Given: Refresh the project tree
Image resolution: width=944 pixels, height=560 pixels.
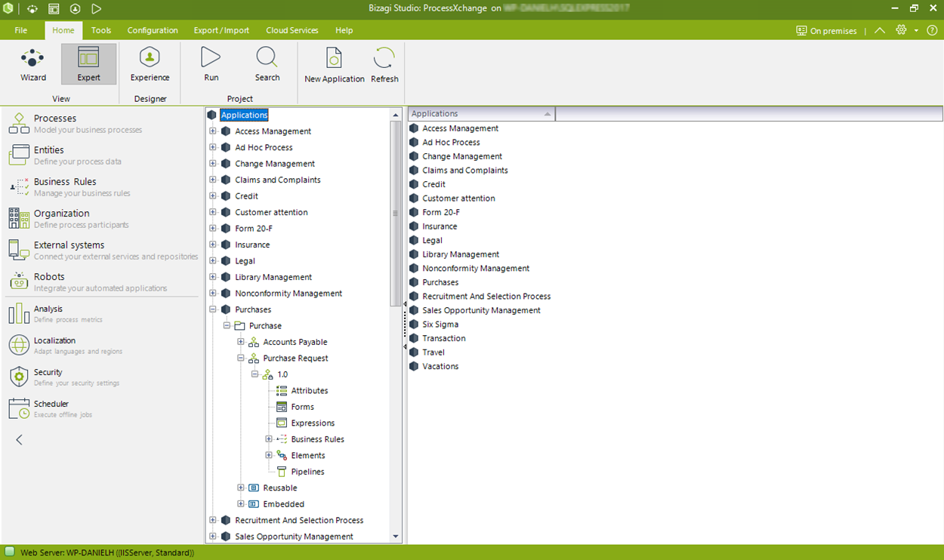Looking at the screenshot, I should [384, 65].
